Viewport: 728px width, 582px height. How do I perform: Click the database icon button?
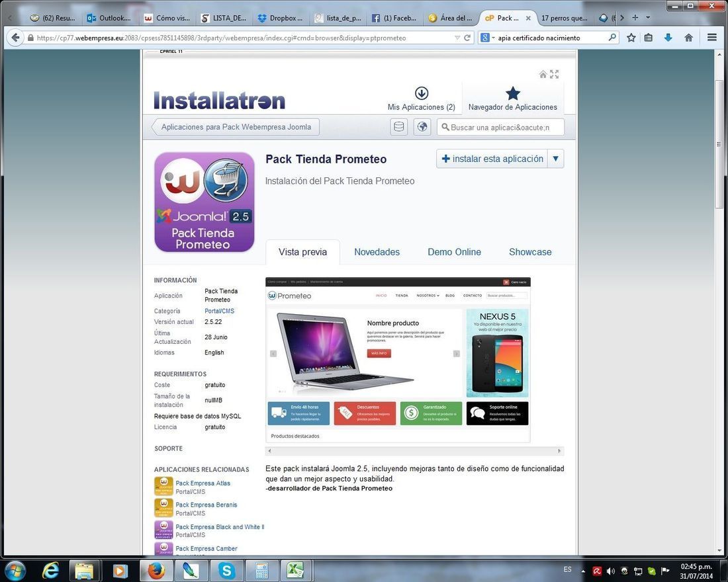(x=399, y=127)
